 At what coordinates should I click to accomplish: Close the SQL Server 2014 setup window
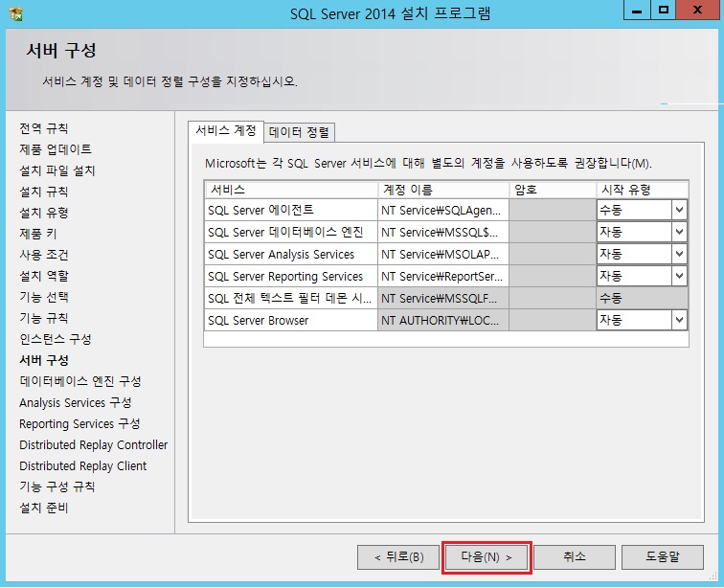[x=698, y=10]
